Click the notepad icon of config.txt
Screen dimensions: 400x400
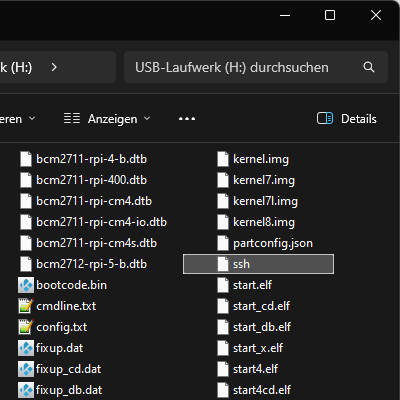tap(26, 327)
